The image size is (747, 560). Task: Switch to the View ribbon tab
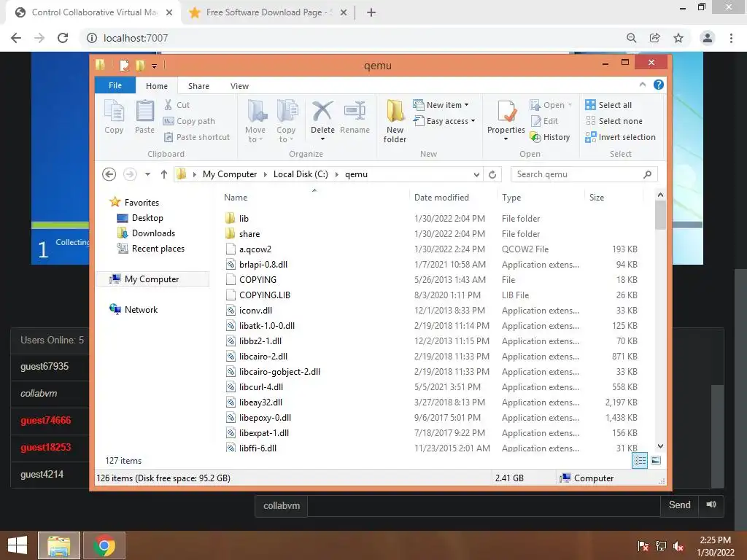coord(239,86)
